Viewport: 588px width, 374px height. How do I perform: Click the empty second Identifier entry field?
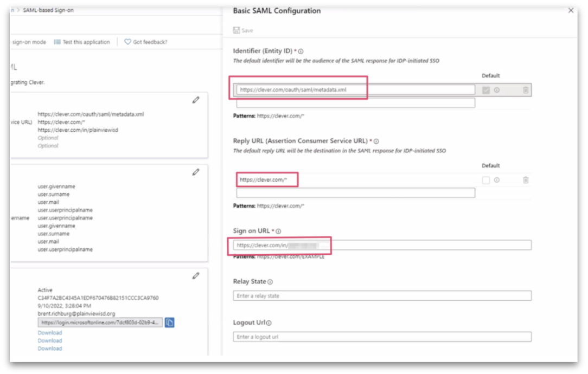(x=355, y=102)
